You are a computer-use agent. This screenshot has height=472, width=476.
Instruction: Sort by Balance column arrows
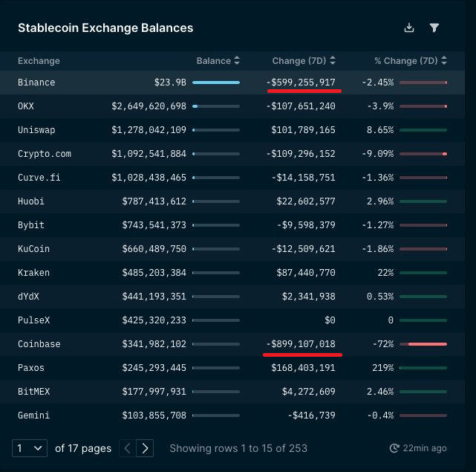[x=237, y=60]
